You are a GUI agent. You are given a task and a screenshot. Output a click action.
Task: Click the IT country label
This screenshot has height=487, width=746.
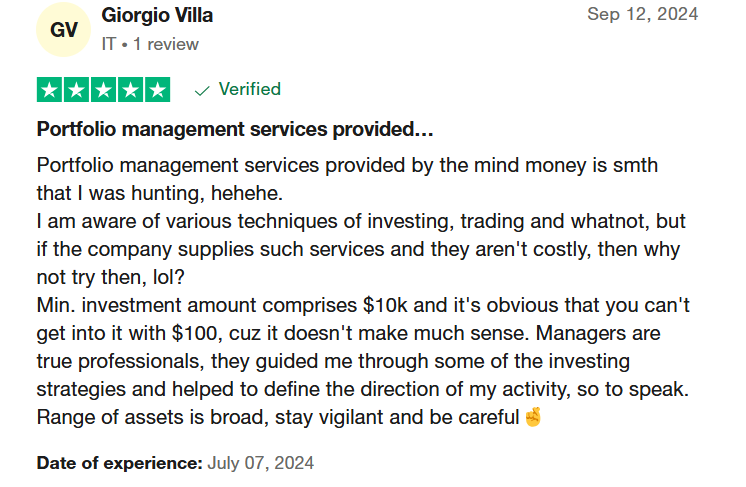108,44
